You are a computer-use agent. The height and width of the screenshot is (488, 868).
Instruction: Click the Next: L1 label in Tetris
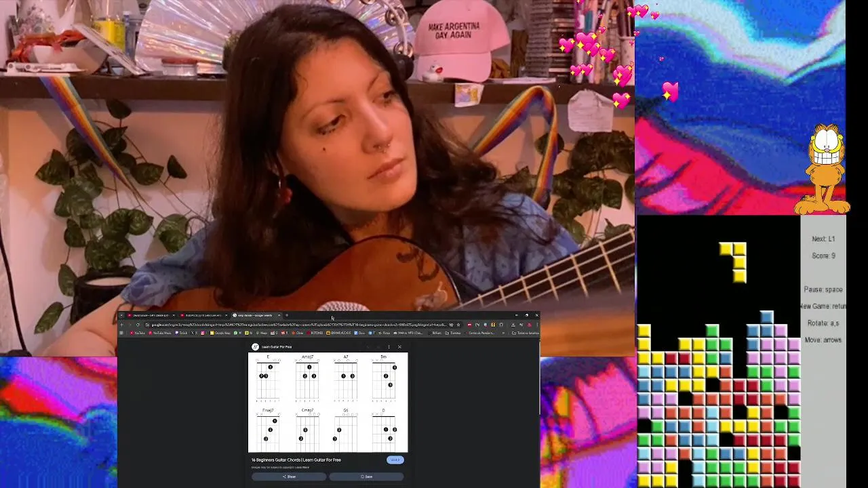pyautogui.click(x=823, y=239)
